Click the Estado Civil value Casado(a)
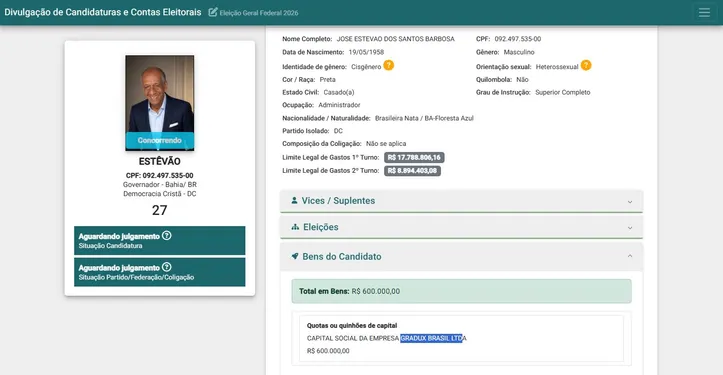The width and height of the screenshot is (723, 375). tap(339, 92)
